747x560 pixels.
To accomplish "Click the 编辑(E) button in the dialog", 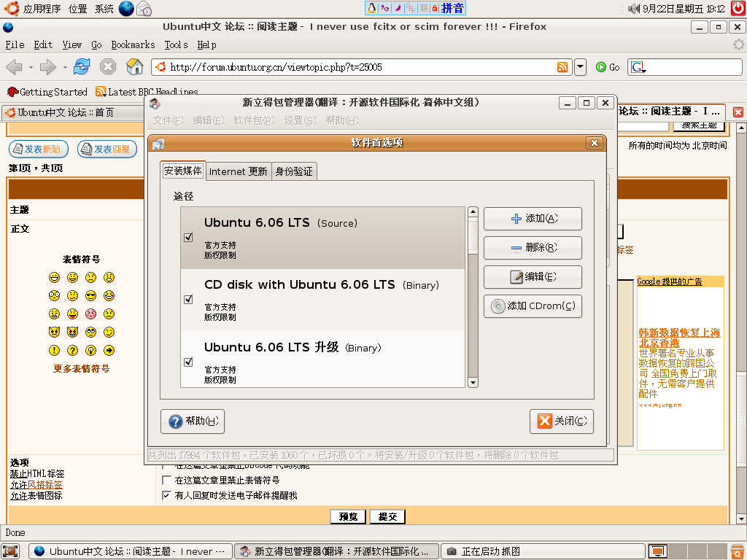I will tap(533, 276).
